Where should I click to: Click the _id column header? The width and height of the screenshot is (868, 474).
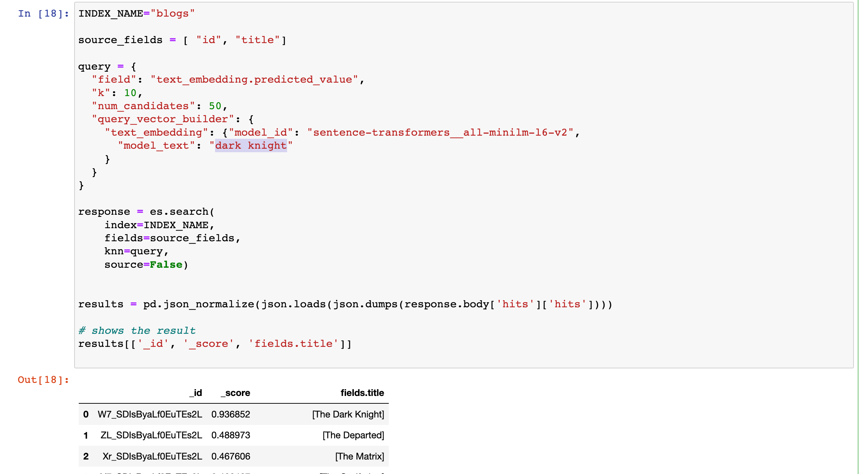click(196, 393)
